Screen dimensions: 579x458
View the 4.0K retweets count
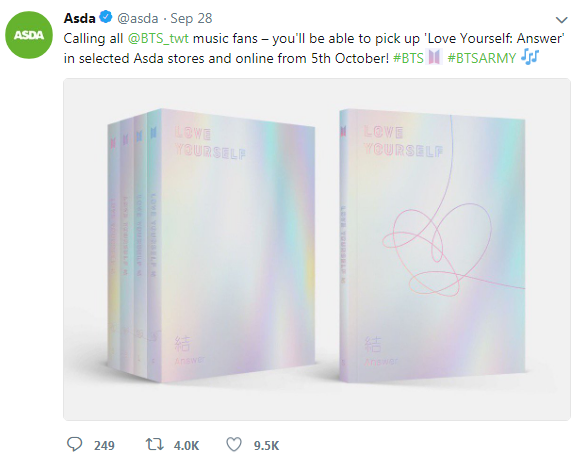point(186,445)
